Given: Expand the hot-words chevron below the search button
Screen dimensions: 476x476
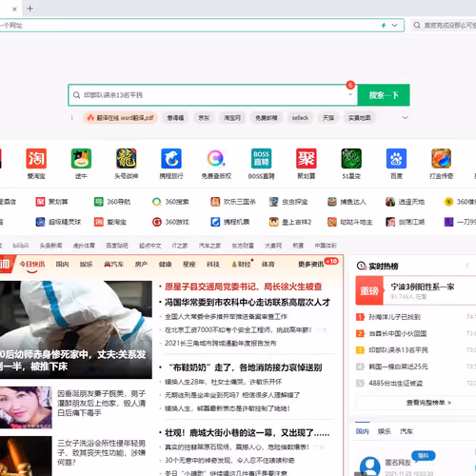Looking at the screenshot, I should coord(406,118).
